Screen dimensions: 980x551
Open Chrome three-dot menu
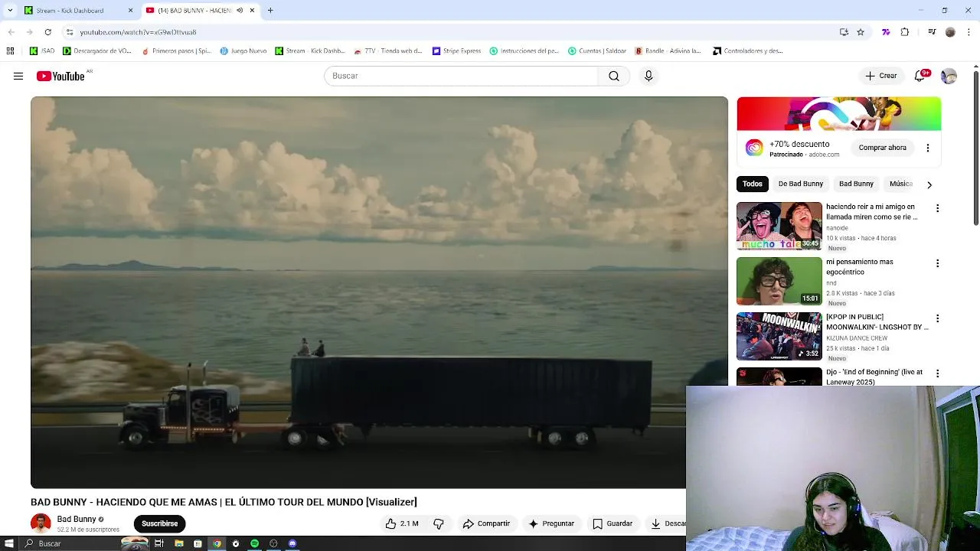coord(969,32)
